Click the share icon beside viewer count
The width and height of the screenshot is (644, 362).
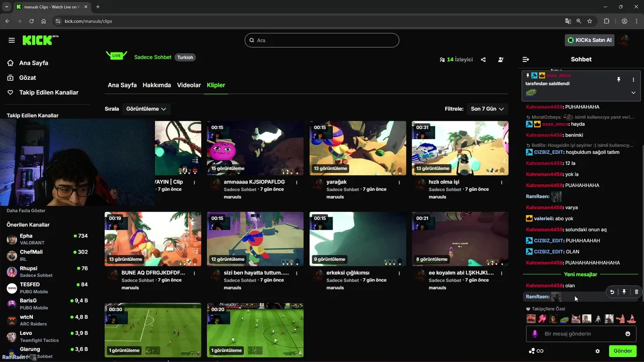point(483,59)
